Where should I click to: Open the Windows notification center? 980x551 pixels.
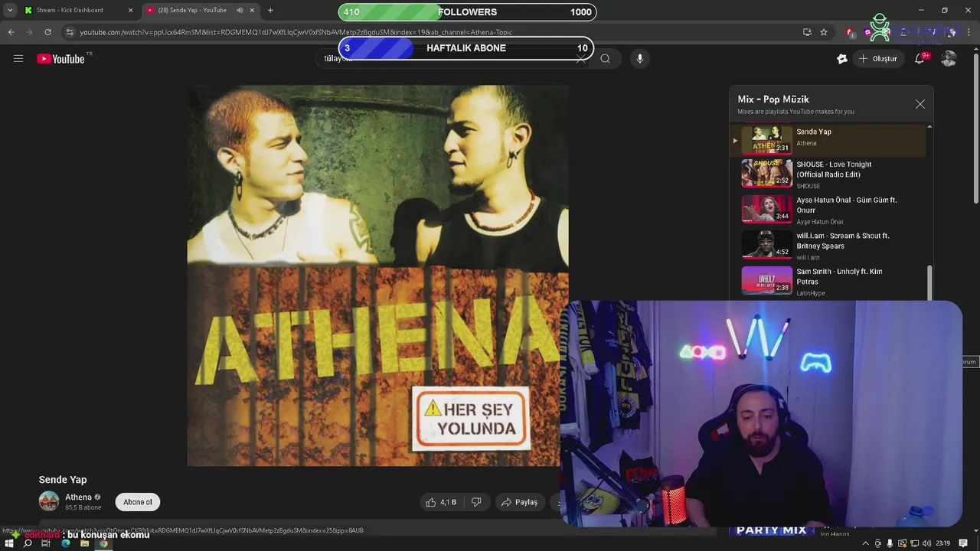pyautogui.click(x=963, y=543)
